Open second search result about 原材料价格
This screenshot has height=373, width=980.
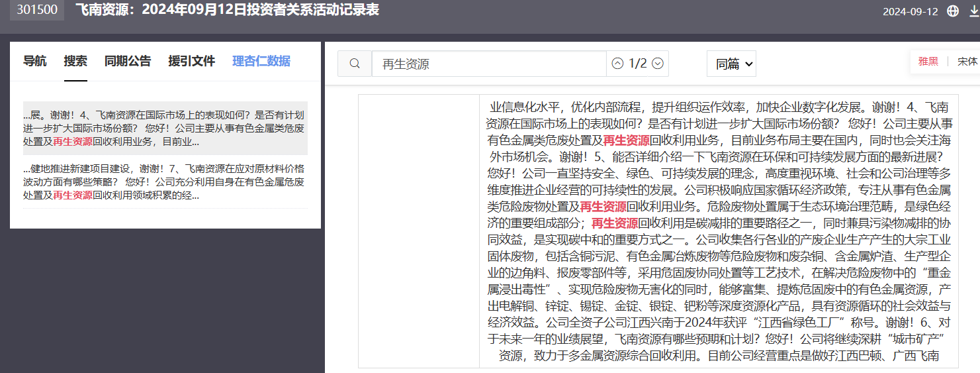(165, 182)
